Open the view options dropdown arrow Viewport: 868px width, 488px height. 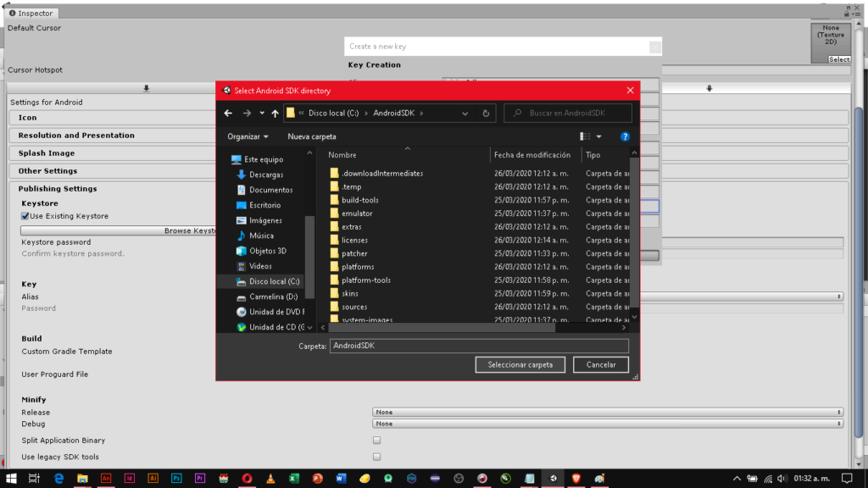[x=599, y=136]
